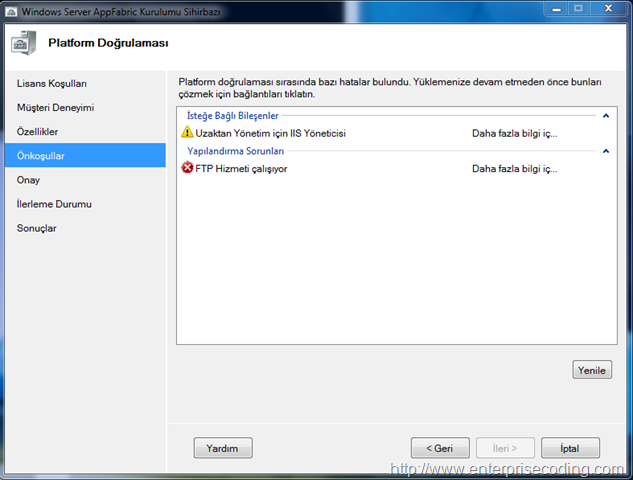
Task: Close the AppFabric setup wizard window
Action: click(608, 8)
